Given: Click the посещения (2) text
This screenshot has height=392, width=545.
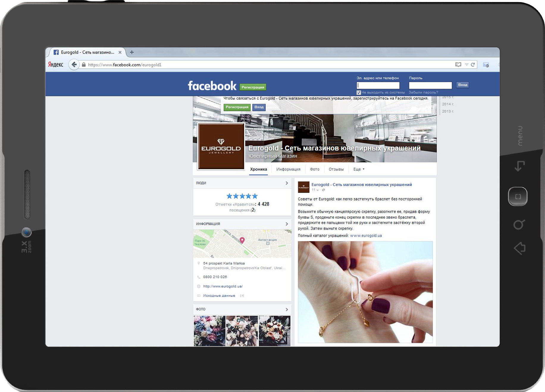Looking at the screenshot, I should [x=242, y=210].
